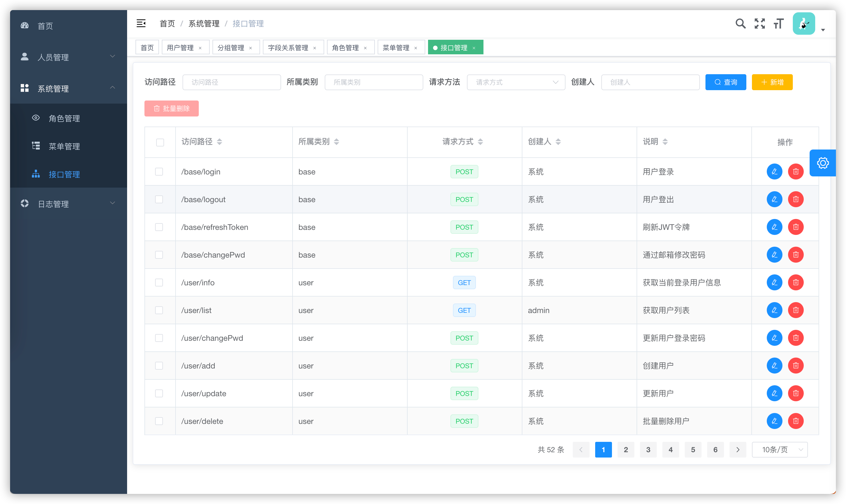This screenshot has width=846, height=504.
Task: Sort table by 创建人 column
Action: [558, 142]
